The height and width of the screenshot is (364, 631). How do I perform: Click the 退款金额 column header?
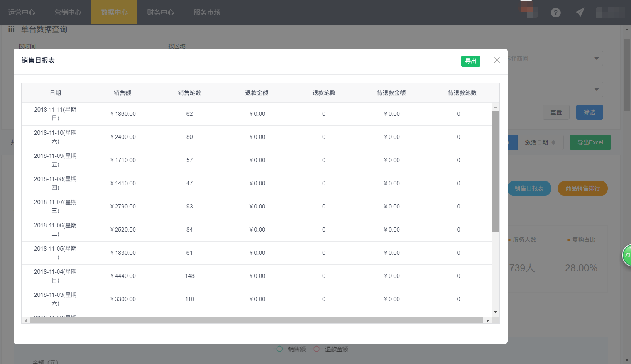coord(257,93)
